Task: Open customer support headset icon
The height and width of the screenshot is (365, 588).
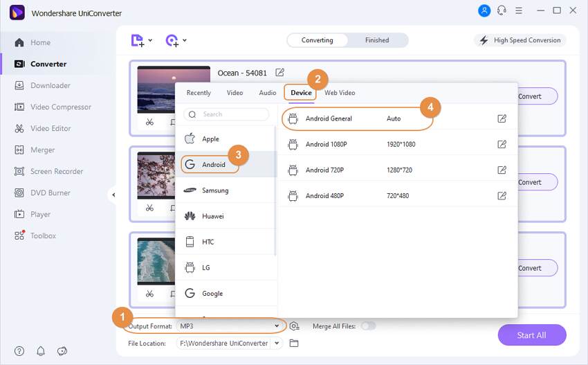Action: coord(502,10)
